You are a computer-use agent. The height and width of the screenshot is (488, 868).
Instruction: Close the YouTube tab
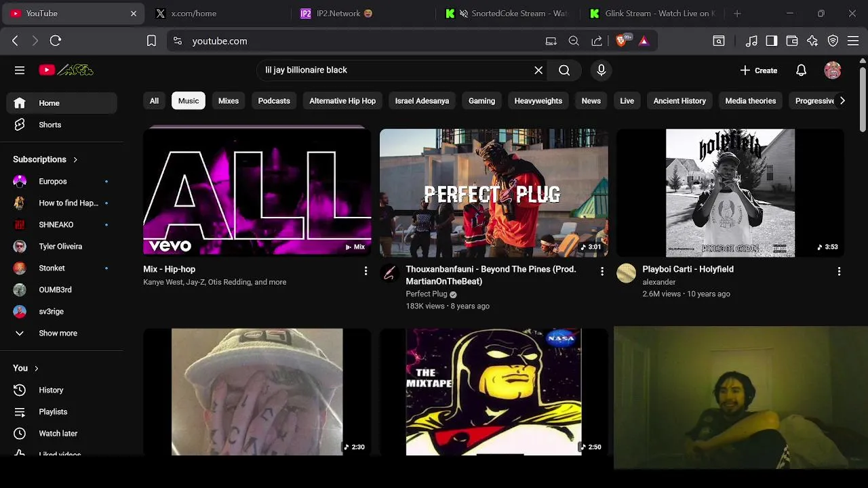pyautogui.click(x=134, y=14)
